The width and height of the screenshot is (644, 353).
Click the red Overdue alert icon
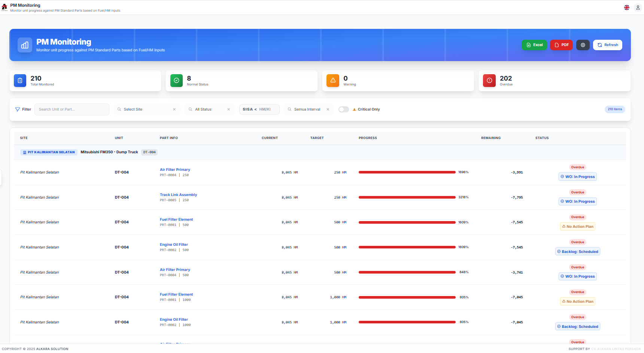[x=489, y=81]
